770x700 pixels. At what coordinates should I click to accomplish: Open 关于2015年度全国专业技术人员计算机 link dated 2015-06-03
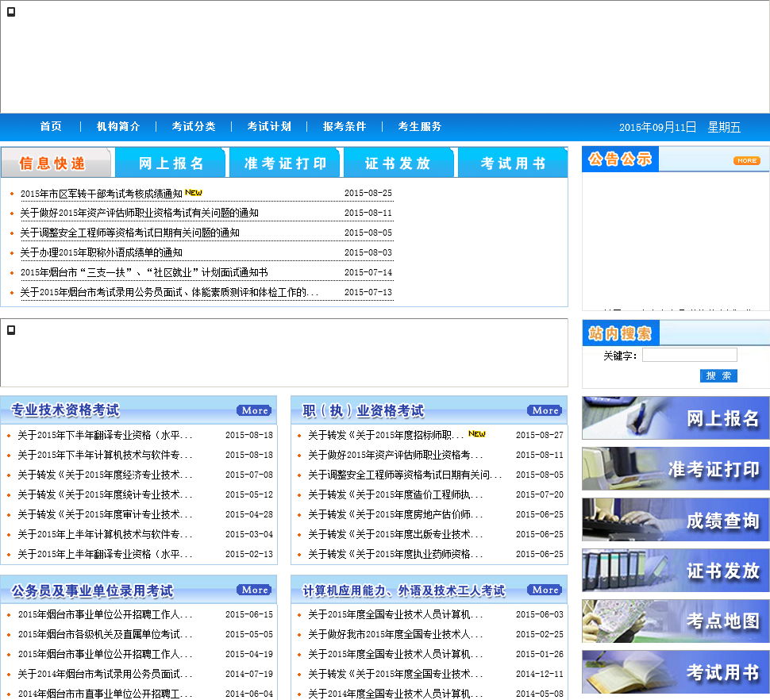click(x=395, y=614)
